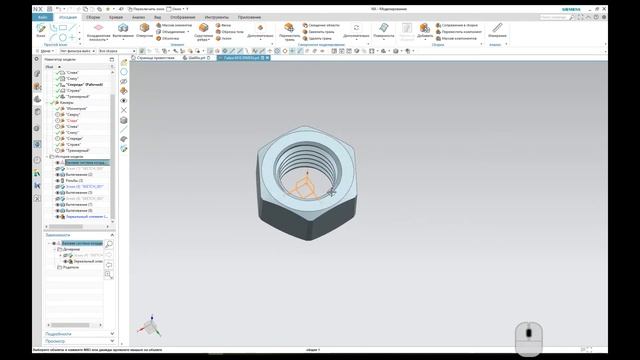Click the dependencies panel horizontal scrollbar
Image resolution: width=640 pixels, height=360 pixels.
point(75,325)
